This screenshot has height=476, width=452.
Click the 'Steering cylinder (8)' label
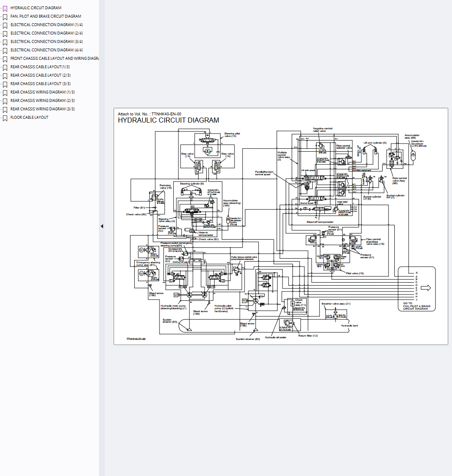[192, 184]
